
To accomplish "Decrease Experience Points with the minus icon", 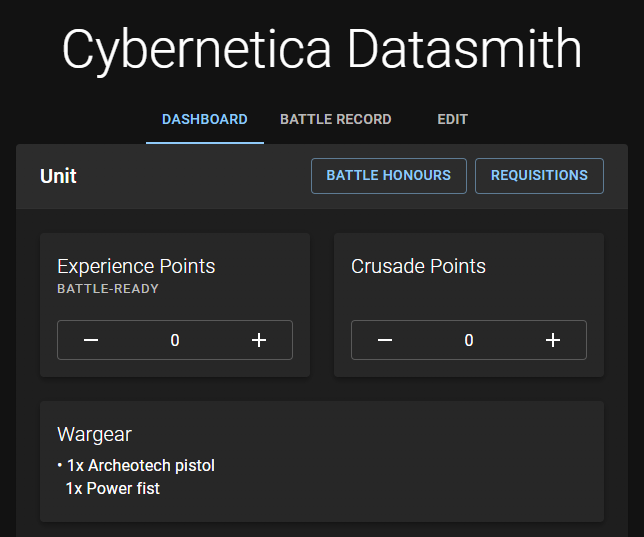I will pyautogui.click(x=91, y=340).
